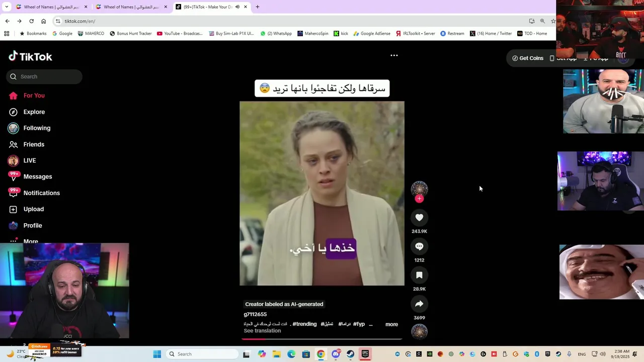The width and height of the screenshot is (644, 362).
Task: Open Epic Games Launcher in taskbar
Action: click(365, 354)
